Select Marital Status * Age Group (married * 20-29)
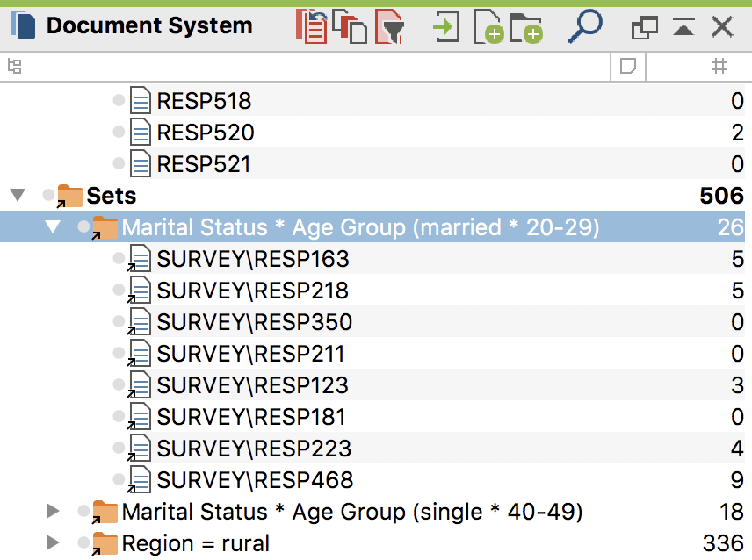 (x=361, y=227)
